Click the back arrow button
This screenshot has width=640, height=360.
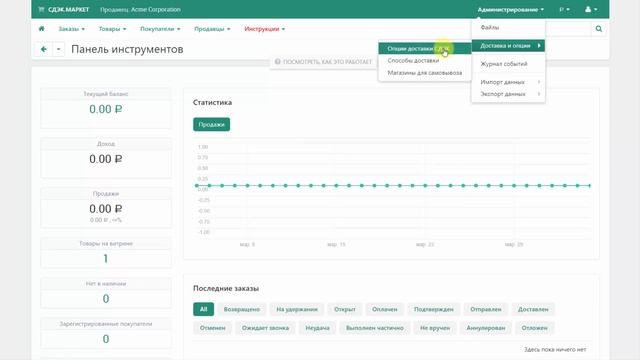pos(44,49)
